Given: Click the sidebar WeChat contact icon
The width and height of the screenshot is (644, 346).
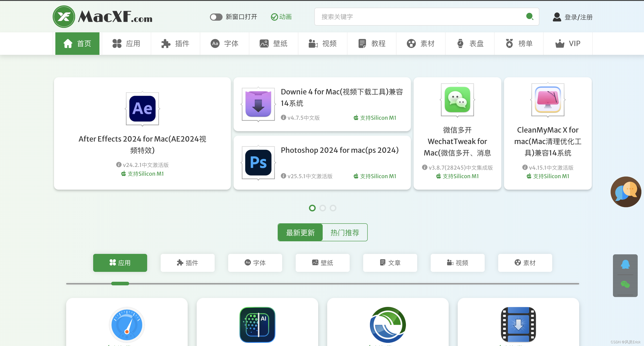Looking at the screenshot, I should [x=625, y=284].
